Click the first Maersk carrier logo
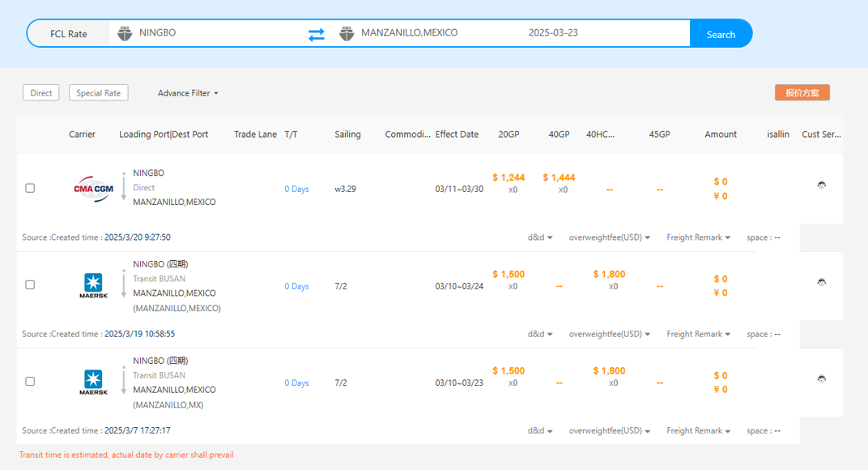This screenshot has width=868, height=470. click(x=93, y=286)
